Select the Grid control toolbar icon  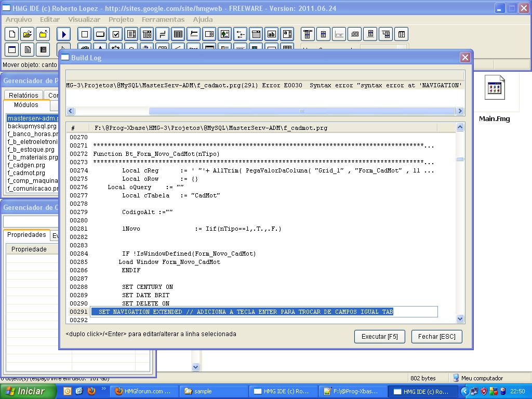[178, 34]
